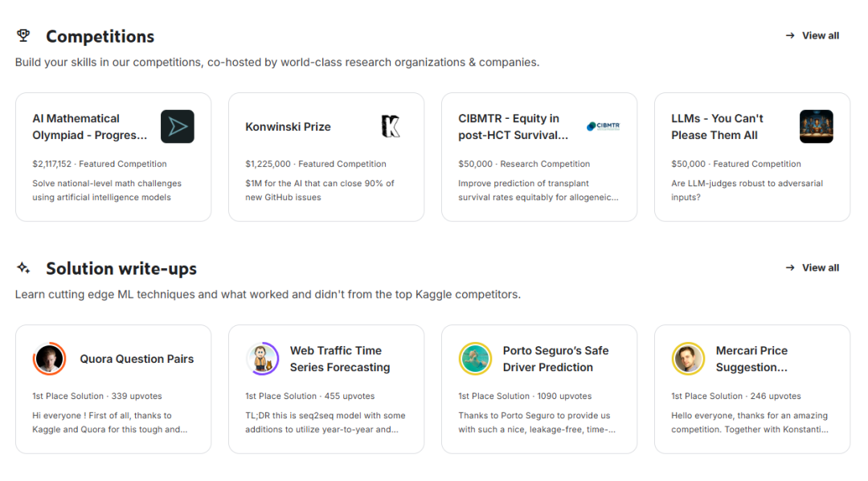Image resolution: width=868 pixels, height=481 pixels.
Task: Open Quora Question Pairs solution title
Action: (x=137, y=359)
